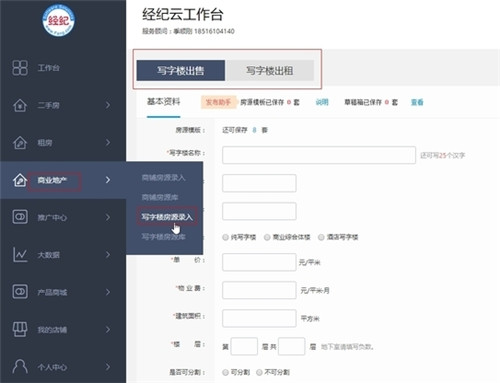Click the 产品商城 sidebar icon
Image resolution: width=500 pixels, height=383 pixels.
20,292
